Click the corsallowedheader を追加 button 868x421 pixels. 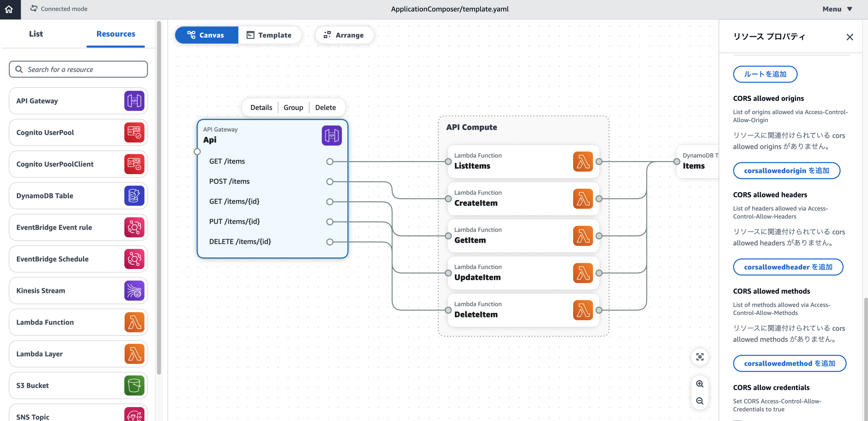click(x=788, y=267)
